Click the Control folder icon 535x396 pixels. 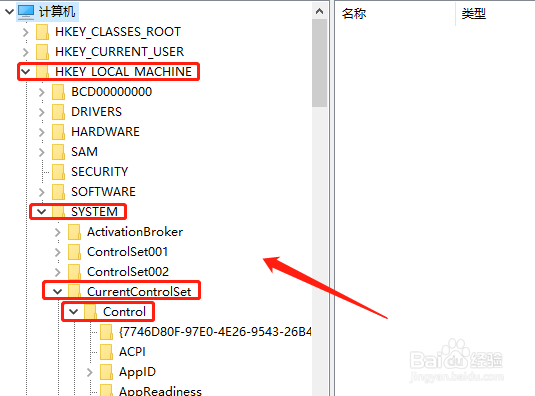click(90, 312)
